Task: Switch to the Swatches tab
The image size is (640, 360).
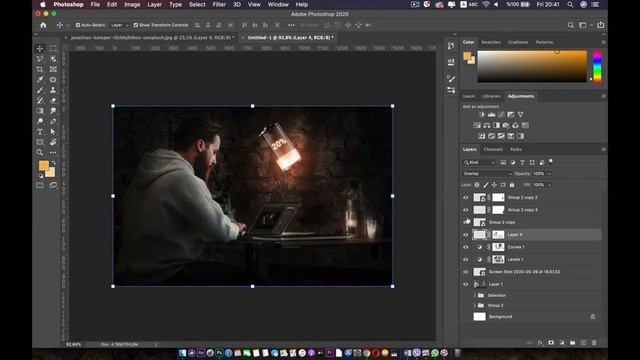Action: click(491, 42)
